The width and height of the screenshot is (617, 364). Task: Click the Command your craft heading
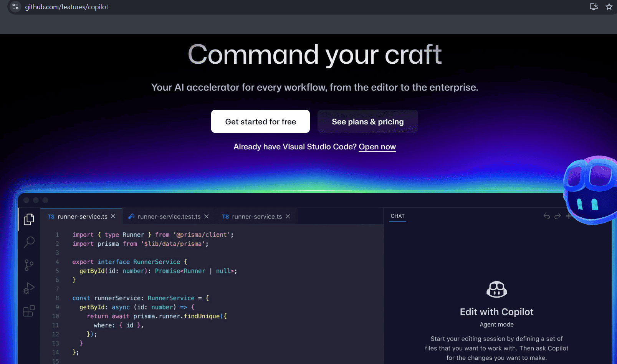click(314, 55)
